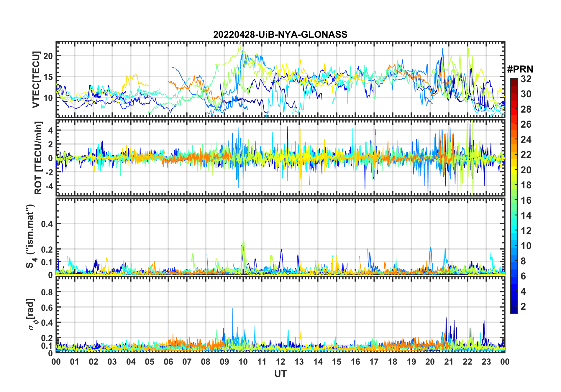Click the 09 hour tick on the UT axis
This screenshot has height=392, width=561.
click(224, 362)
